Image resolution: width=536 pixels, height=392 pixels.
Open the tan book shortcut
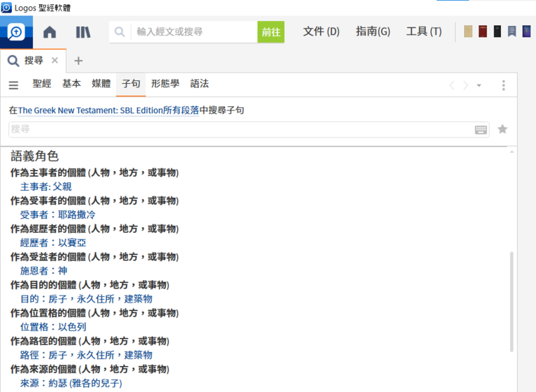468,31
